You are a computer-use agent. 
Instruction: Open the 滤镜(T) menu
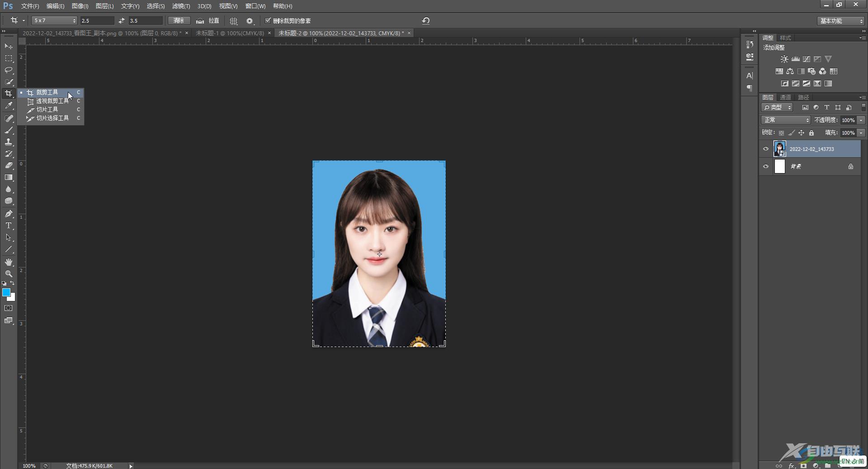coord(181,6)
